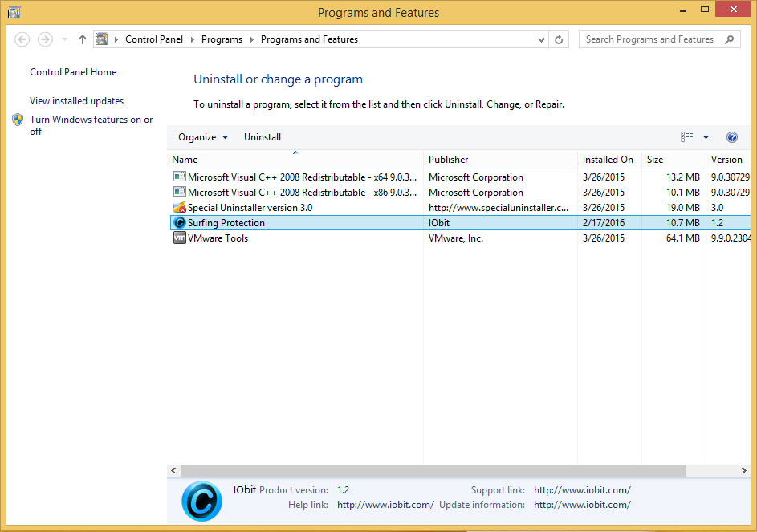Sort by the Publisher column header

(500, 160)
